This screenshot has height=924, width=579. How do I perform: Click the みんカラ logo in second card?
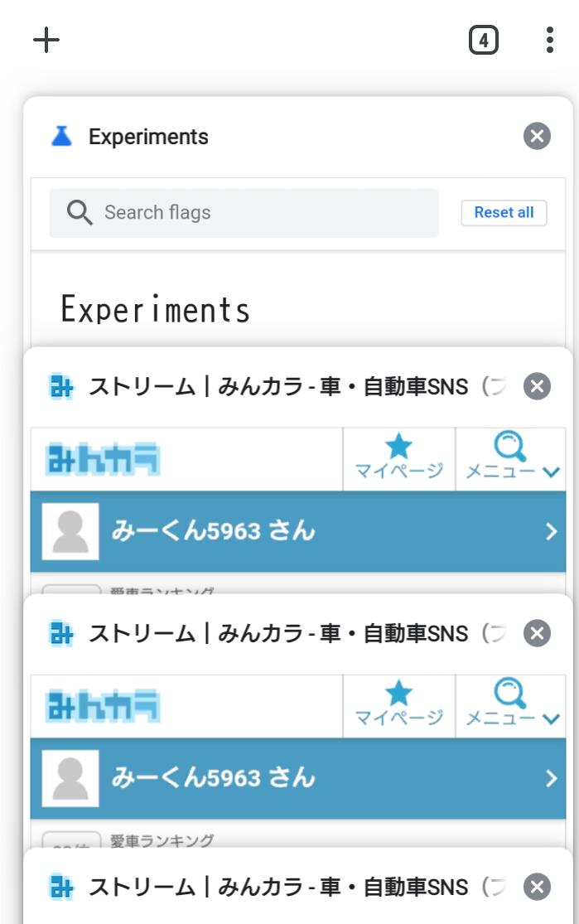click(103, 707)
